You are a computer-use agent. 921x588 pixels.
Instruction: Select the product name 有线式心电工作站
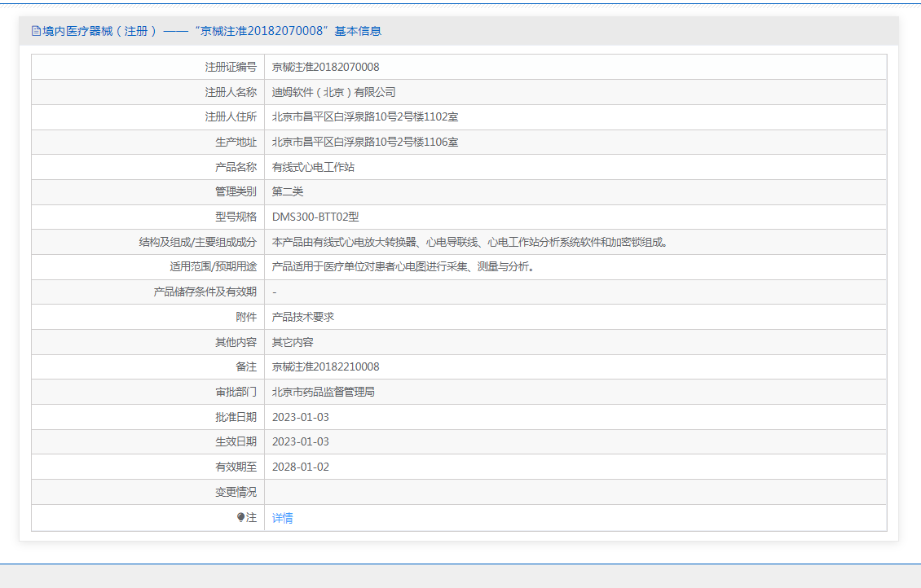tap(313, 167)
